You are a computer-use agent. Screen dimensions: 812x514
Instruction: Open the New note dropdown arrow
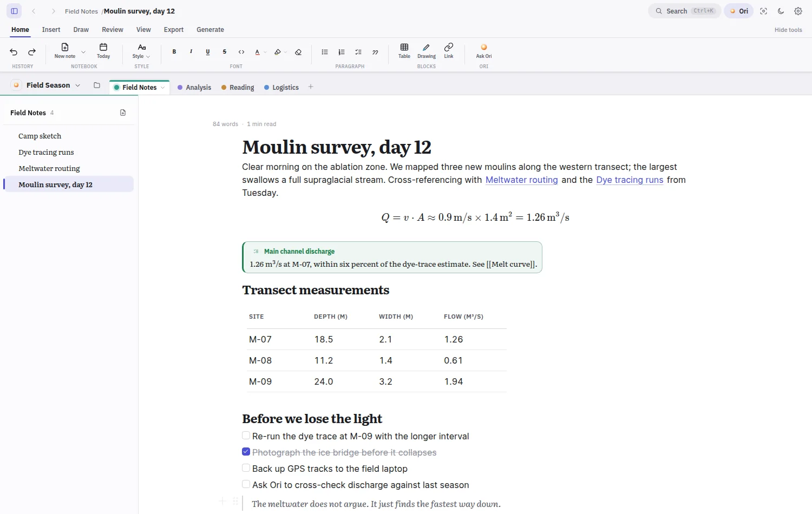[x=83, y=52]
